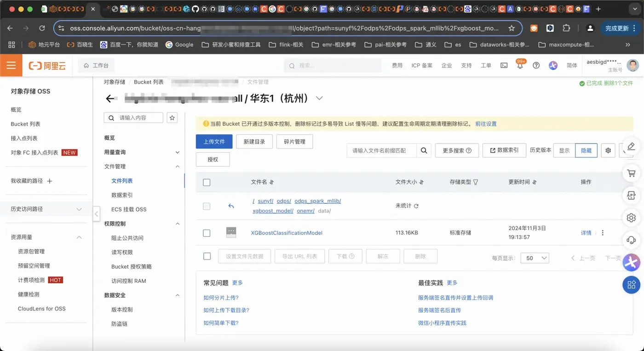Viewport: 644px width, 351px height.
Task: Reload the browser page
Action: (x=42, y=28)
